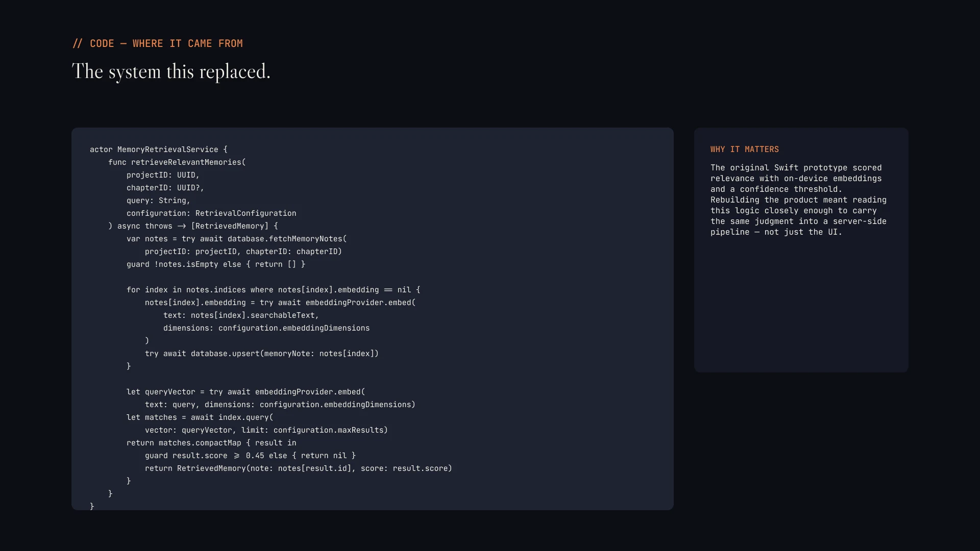
Task: Click sidebar text 'The original Swift prototype scored'
Action: (x=796, y=168)
